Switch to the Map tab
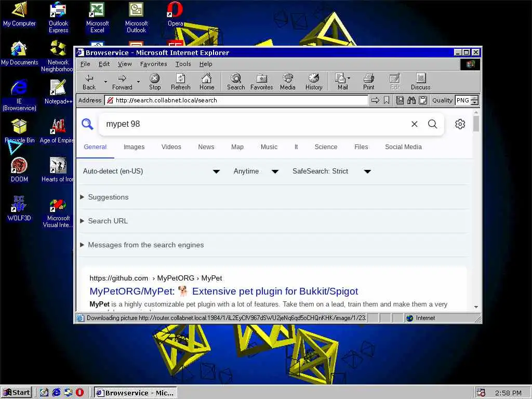The height and width of the screenshot is (399, 532). tap(237, 147)
